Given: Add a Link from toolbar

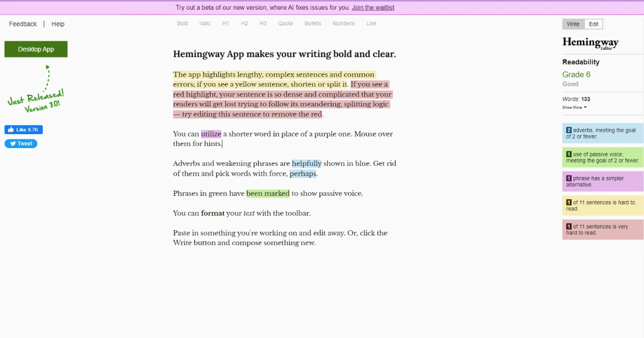Looking at the screenshot, I should click(x=371, y=24).
